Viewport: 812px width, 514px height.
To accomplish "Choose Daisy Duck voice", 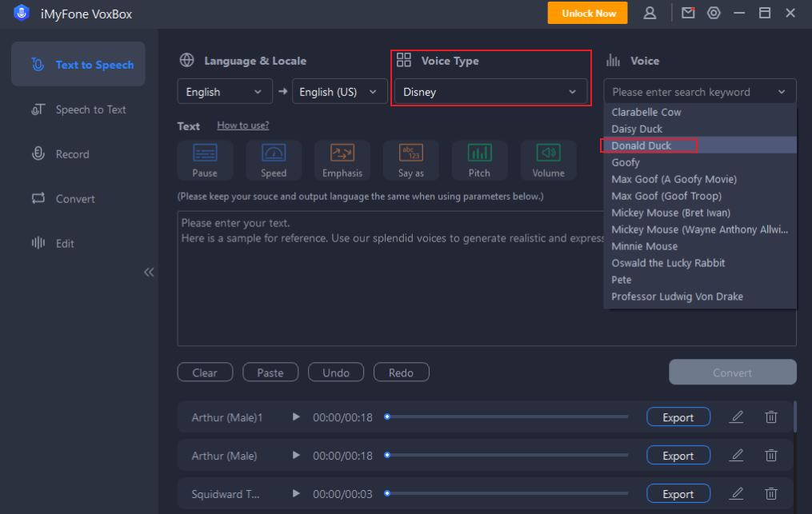I will click(x=700, y=129).
